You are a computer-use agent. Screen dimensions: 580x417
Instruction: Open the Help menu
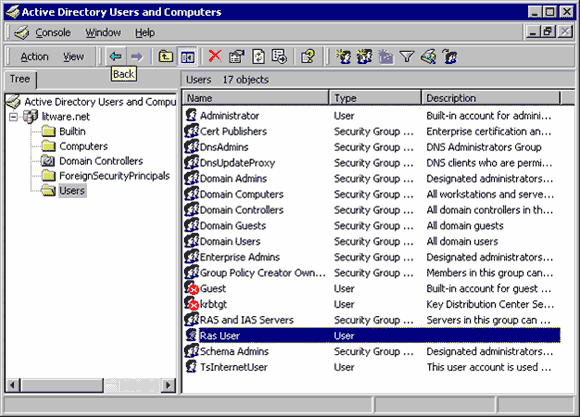pos(145,33)
